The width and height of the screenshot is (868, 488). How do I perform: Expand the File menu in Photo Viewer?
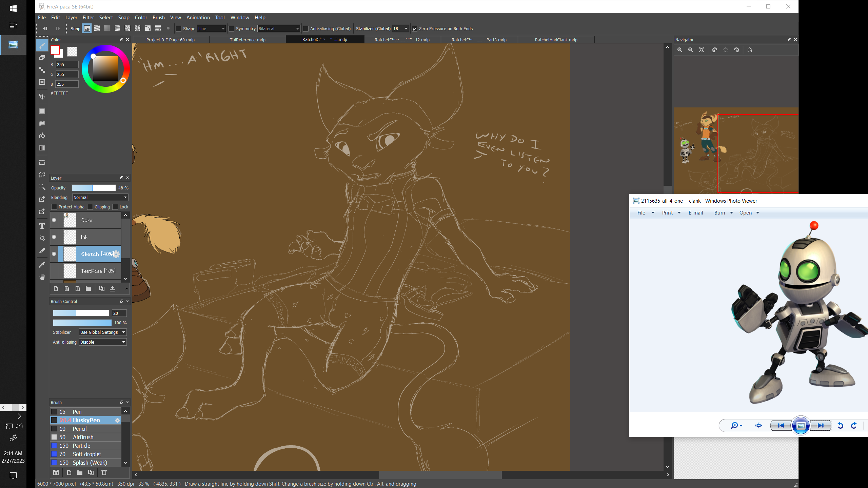(x=646, y=212)
